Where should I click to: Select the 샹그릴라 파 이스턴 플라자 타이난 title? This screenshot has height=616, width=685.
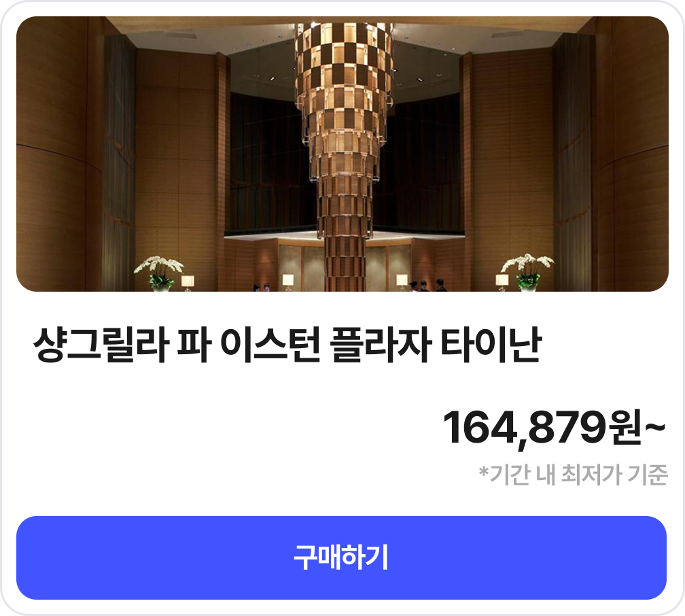point(288,345)
